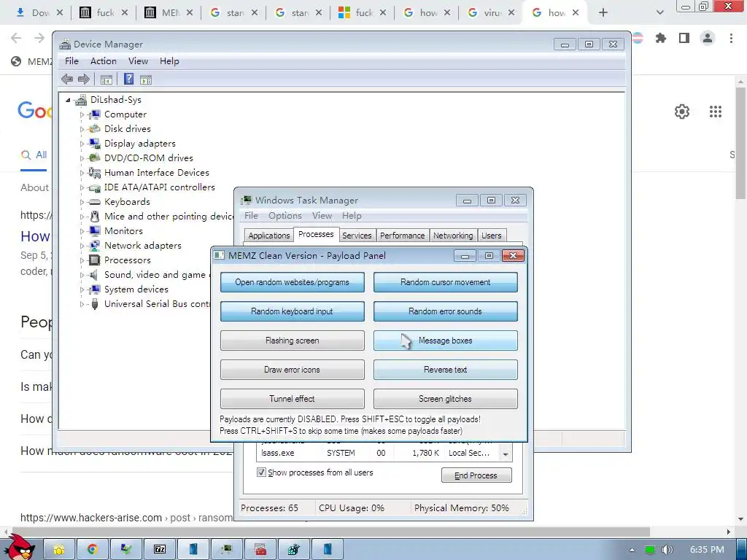Expand the IDE ATA/ATAPI controllers node
The width and height of the screenshot is (747, 560).
coord(82,187)
